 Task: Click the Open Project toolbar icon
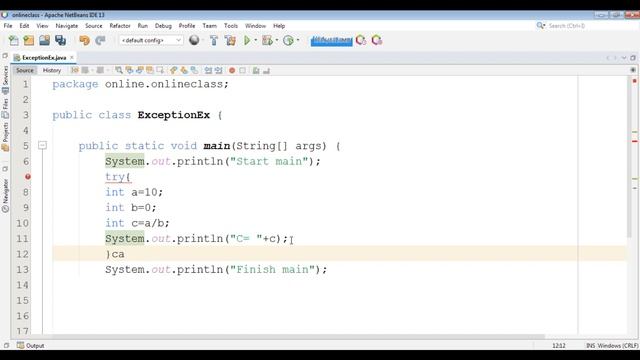click(44, 40)
